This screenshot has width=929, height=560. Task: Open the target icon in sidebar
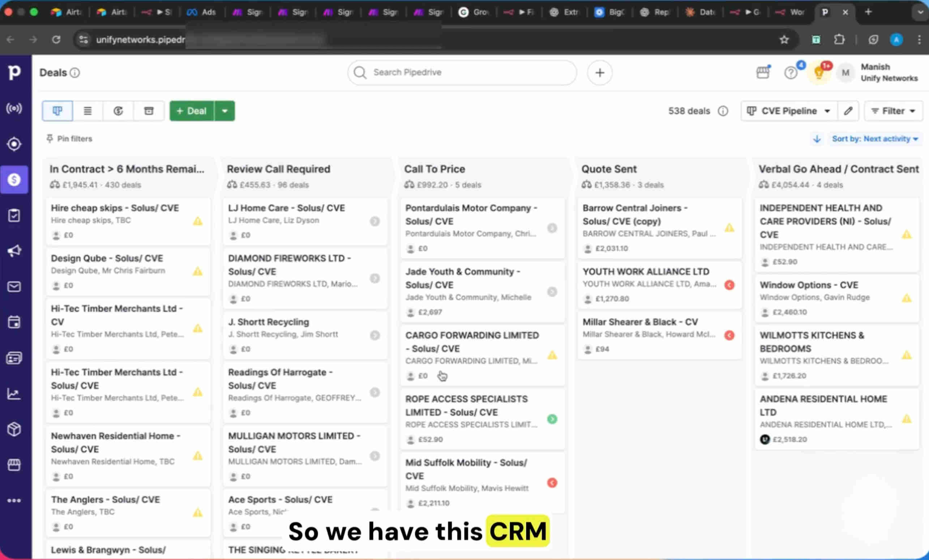click(14, 144)
